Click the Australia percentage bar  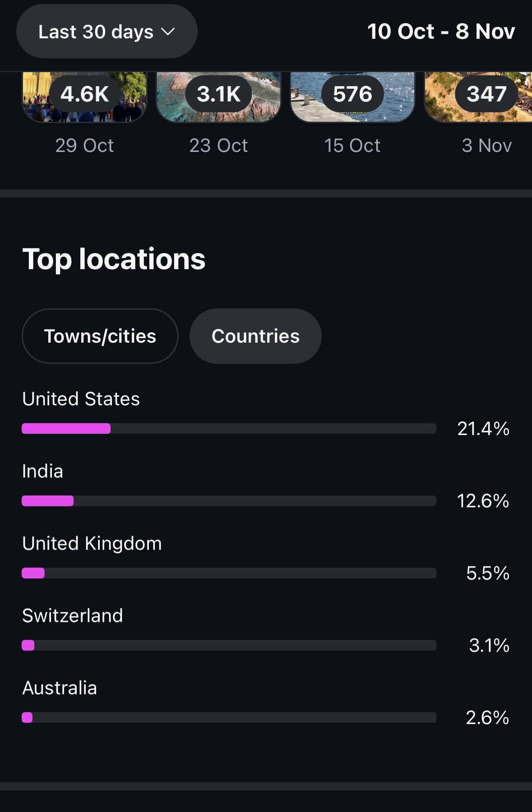[x=229, y=717]
